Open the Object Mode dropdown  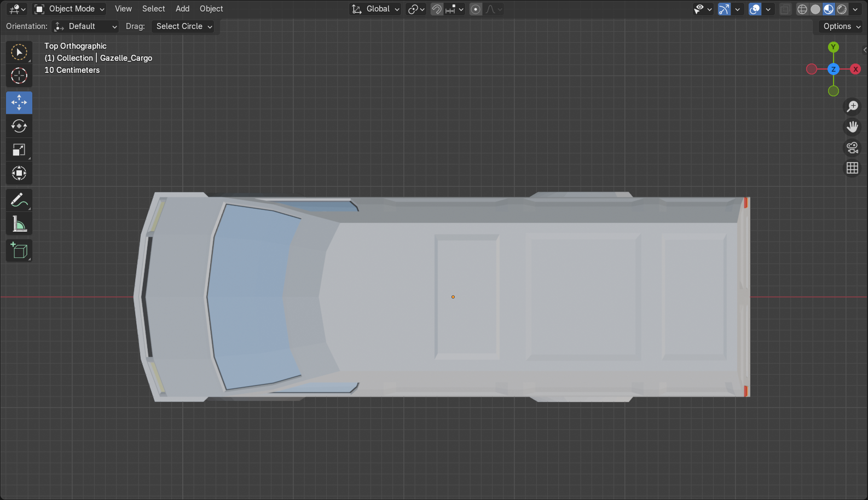[70, 9]
